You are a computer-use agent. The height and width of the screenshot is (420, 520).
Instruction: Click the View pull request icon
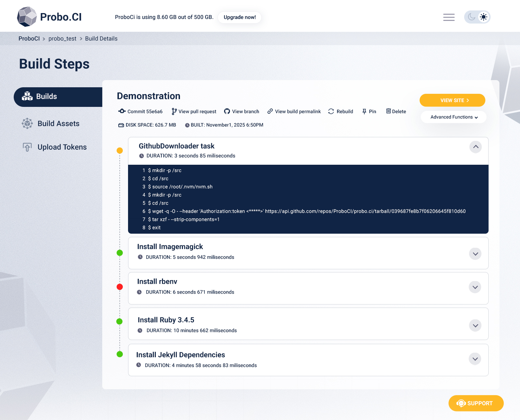(174, 111)
